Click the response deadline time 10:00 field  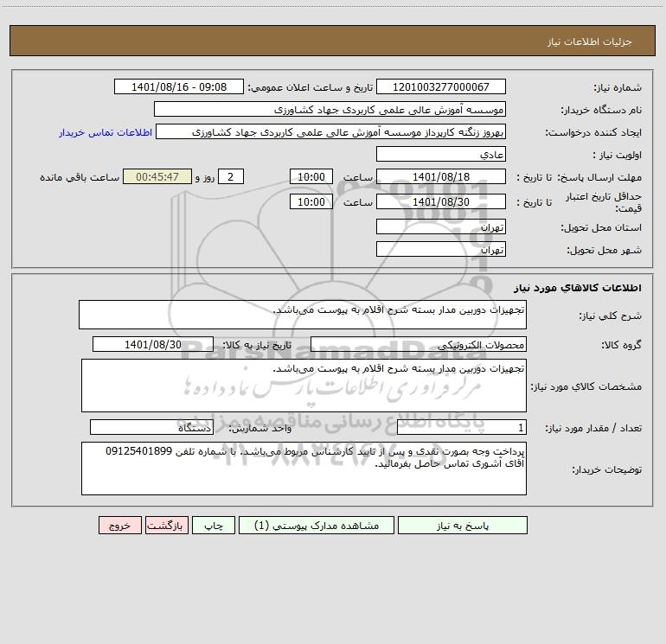click(311, 176)
